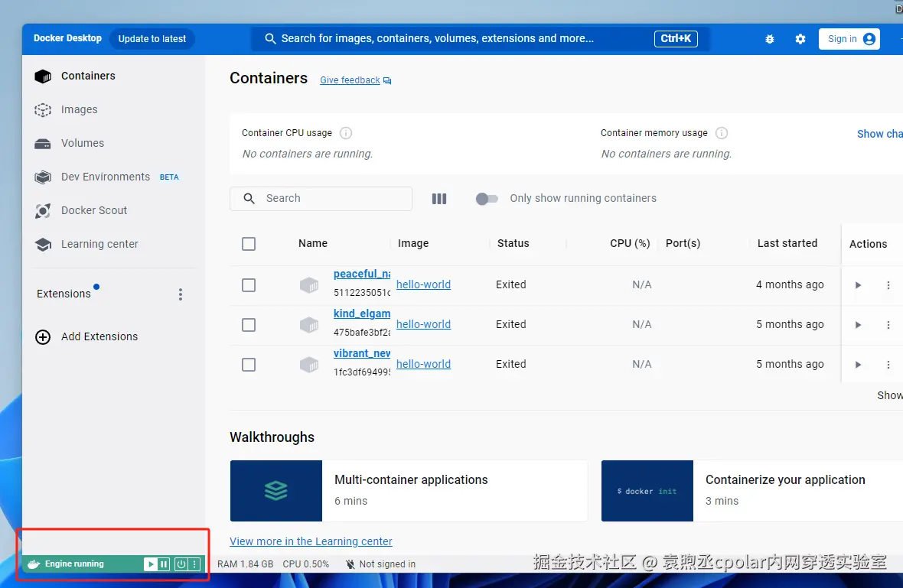The height and width of the screenshot is (588, 903).
Task: Click the global search field in header
Action: [481, 38]
